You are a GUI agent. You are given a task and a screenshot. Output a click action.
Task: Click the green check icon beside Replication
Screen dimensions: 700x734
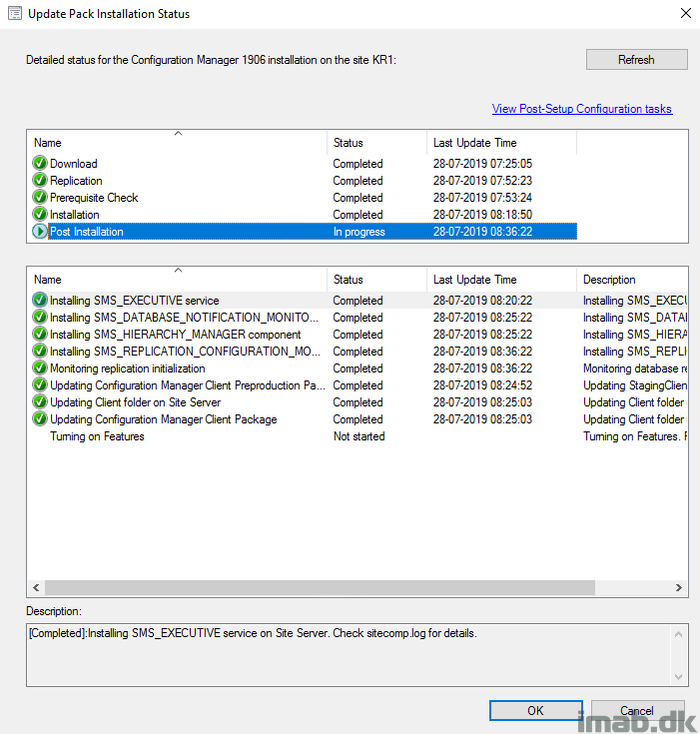pyautogui.click(x=40, y=180)
